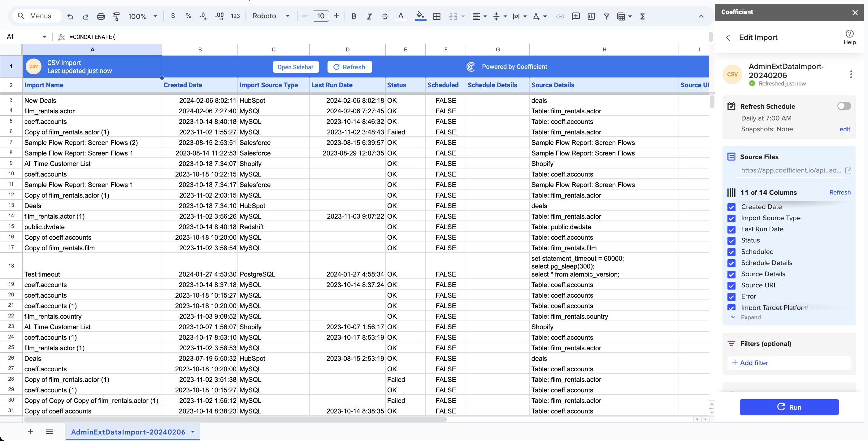Collapse the toolbar with up chevron
868x441 pixels.
pos(701,16)
